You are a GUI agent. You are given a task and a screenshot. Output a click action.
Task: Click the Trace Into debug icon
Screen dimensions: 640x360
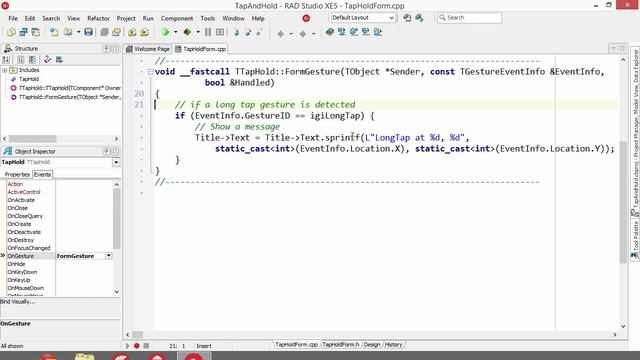236,32
